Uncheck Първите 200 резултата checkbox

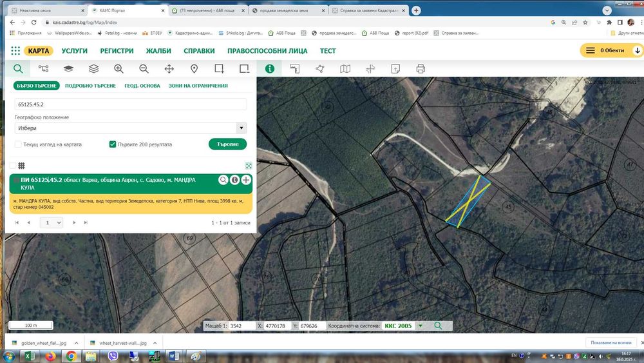pyautogui.click(x=113, y=144)
